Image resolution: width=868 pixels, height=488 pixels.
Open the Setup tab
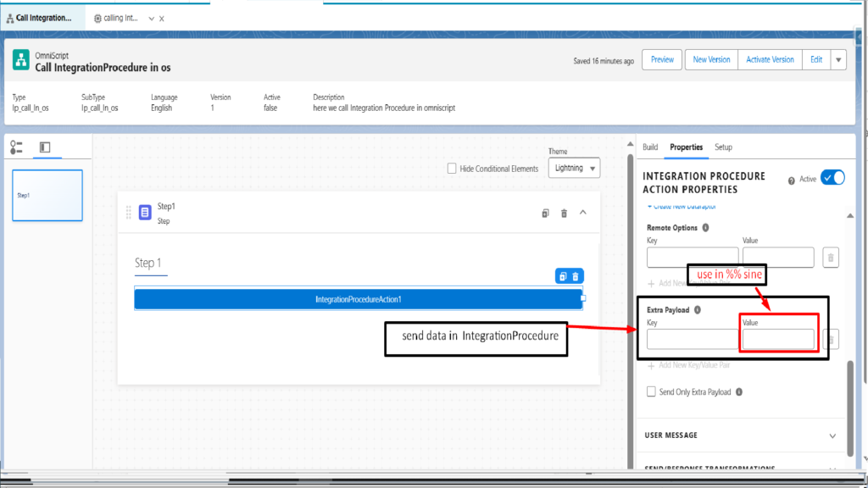point(724,147)
